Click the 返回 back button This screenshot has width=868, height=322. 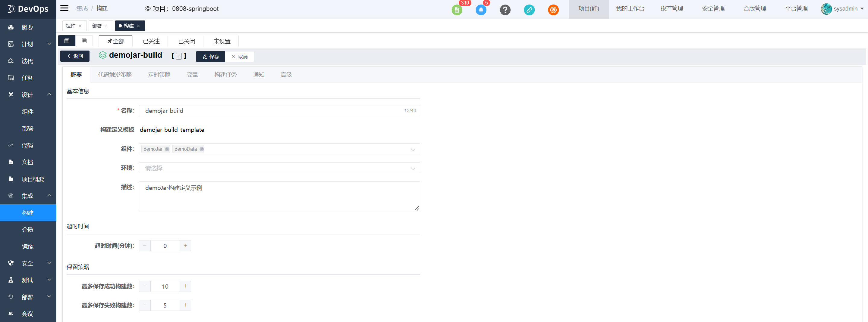pyautogui.click(x=75, y=56)
